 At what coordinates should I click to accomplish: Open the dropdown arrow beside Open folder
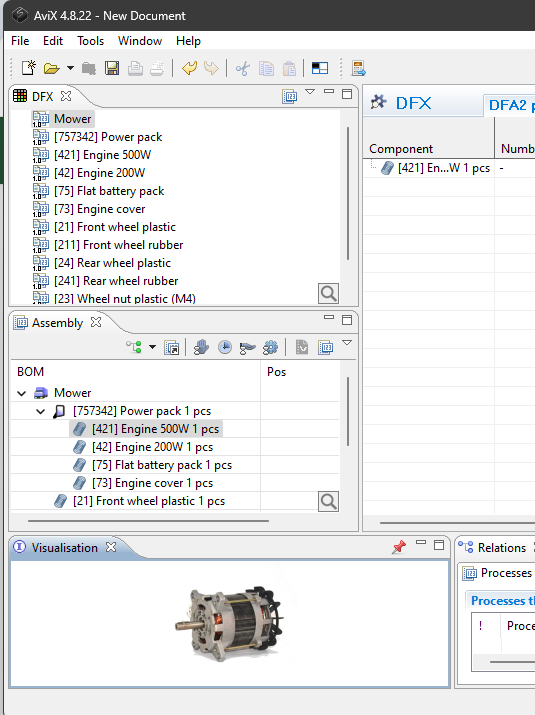tap(70, 68)
